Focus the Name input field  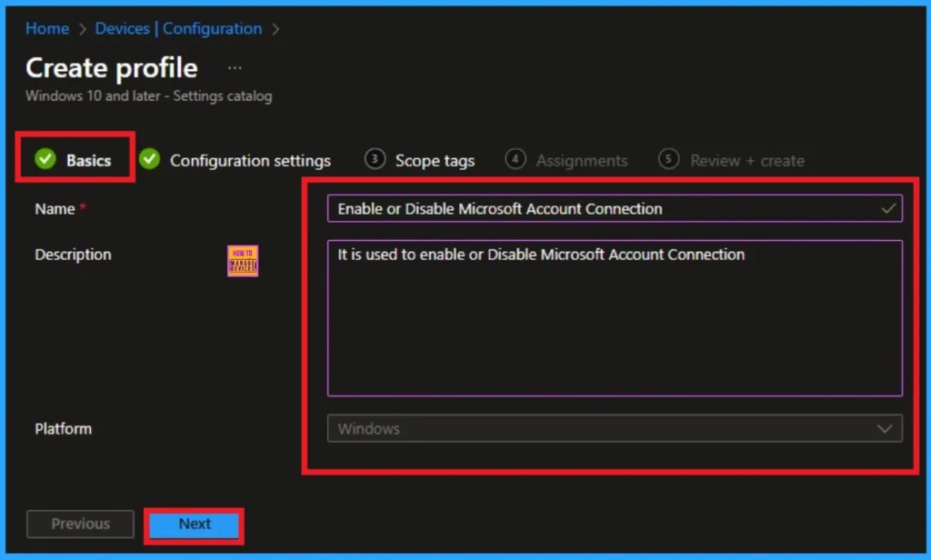tap(615, 208)
